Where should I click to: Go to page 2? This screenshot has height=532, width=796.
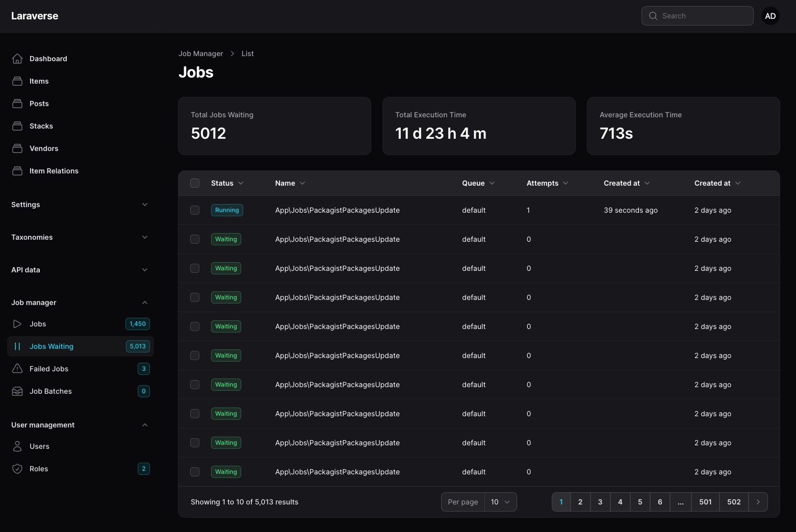tap(580, 502)
